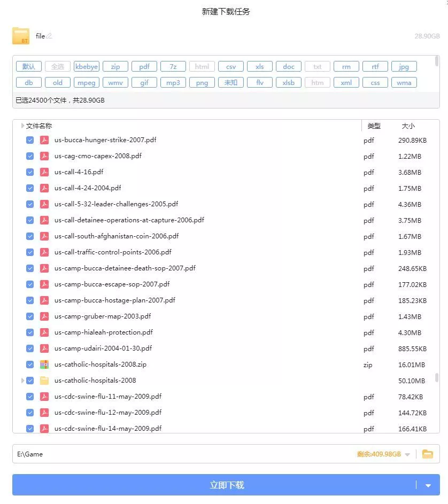Click the PDF icon of us-call-4-16.pdf

(x=44, y=172)
